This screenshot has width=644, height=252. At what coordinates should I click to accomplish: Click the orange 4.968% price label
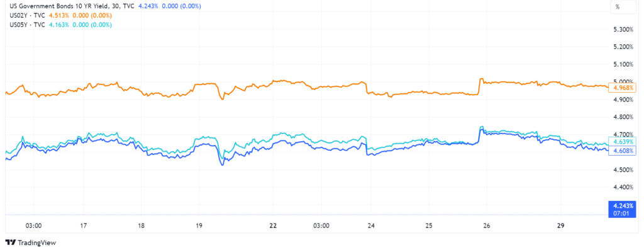click(x=623, y=88)
